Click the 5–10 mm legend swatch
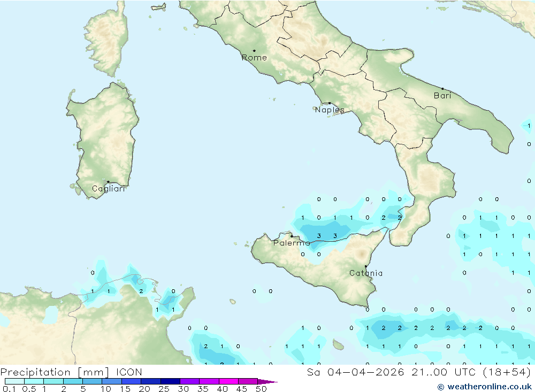Screen dimensions: 535x392 [x=93, y=381]
